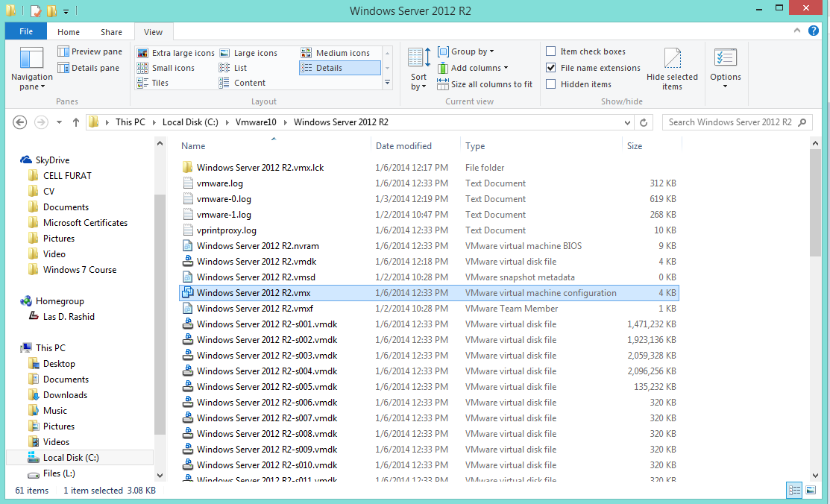Click Local Disk (C:) in the breadcrumb
830x504 pixels.
[x=190, y=122]
